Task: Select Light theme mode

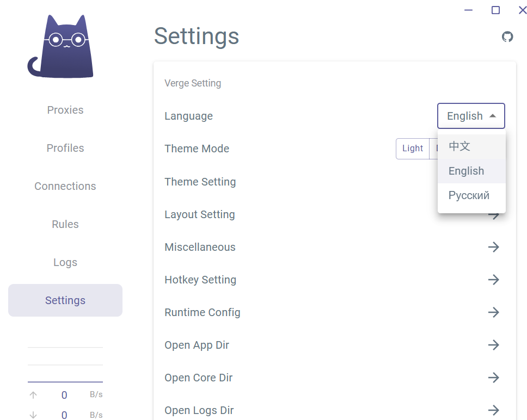Action: click(x=413, y=149)
